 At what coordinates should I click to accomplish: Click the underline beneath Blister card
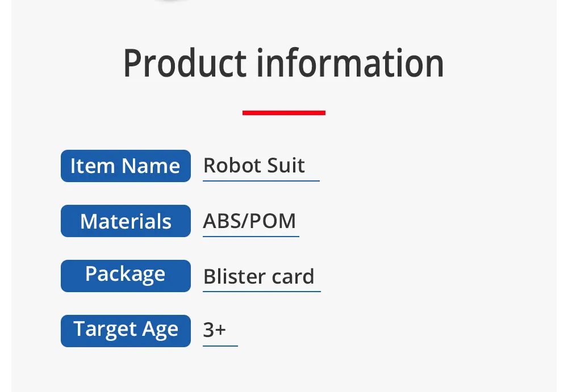(261, 291)
